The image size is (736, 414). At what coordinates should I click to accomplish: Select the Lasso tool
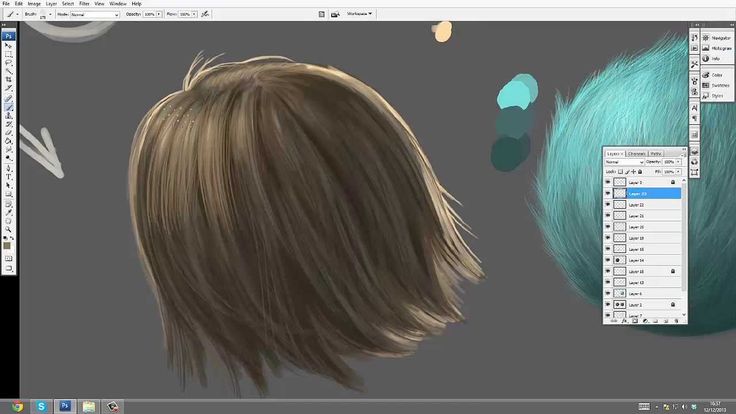[x=8, y=62]
